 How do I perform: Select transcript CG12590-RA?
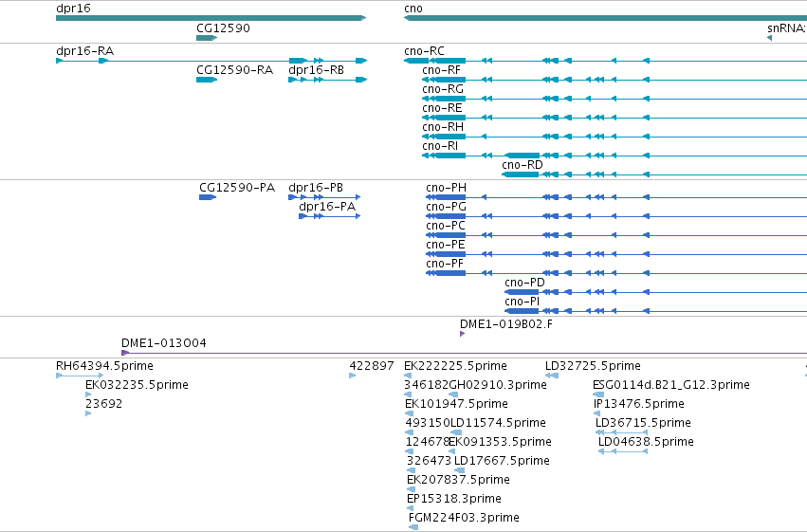pos(207,80)
